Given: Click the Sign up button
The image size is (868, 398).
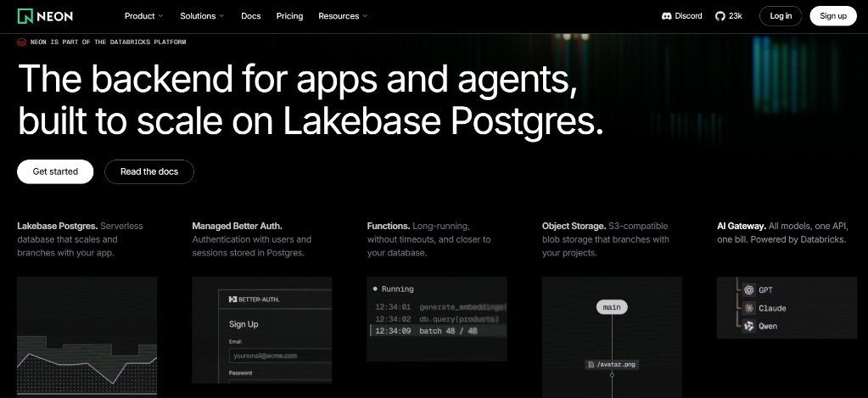Looking at the screenshot, I should point(833,16).
